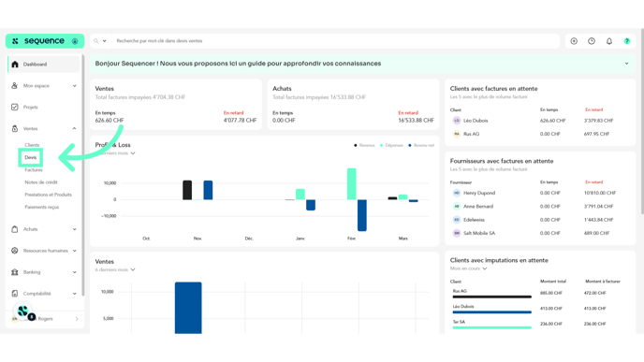Click the Achats shopping bag icon
The height and width of the screenshot is (362, 644).
coord(15,229)
